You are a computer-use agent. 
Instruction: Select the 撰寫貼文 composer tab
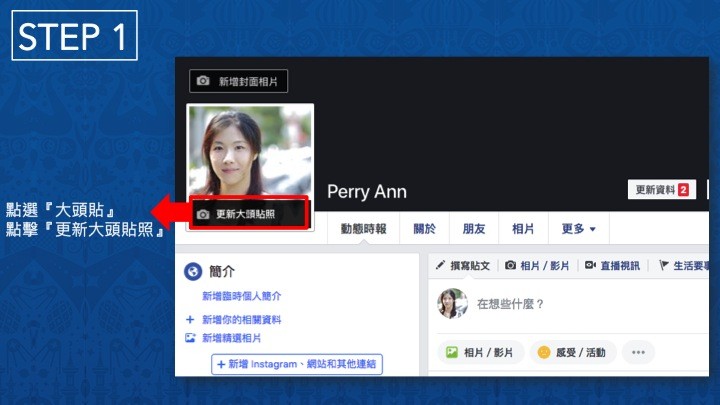tap(463, 265)
